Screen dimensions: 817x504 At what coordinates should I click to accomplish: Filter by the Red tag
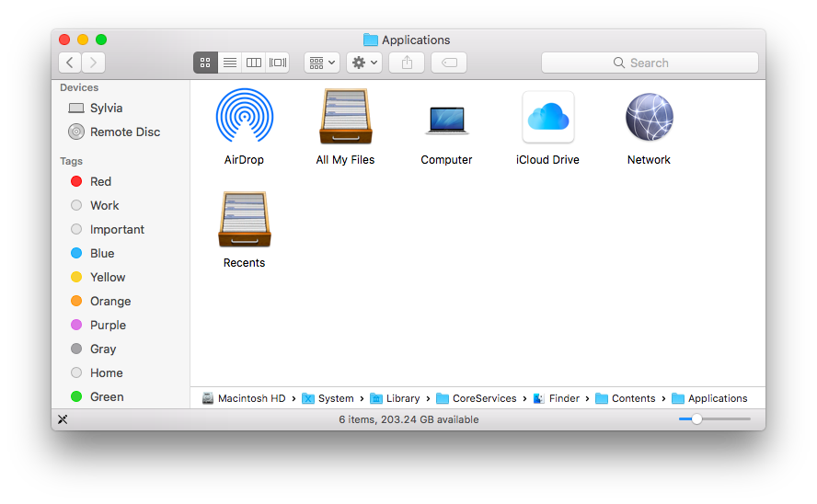pyautogui.click(x=91, y=181)
